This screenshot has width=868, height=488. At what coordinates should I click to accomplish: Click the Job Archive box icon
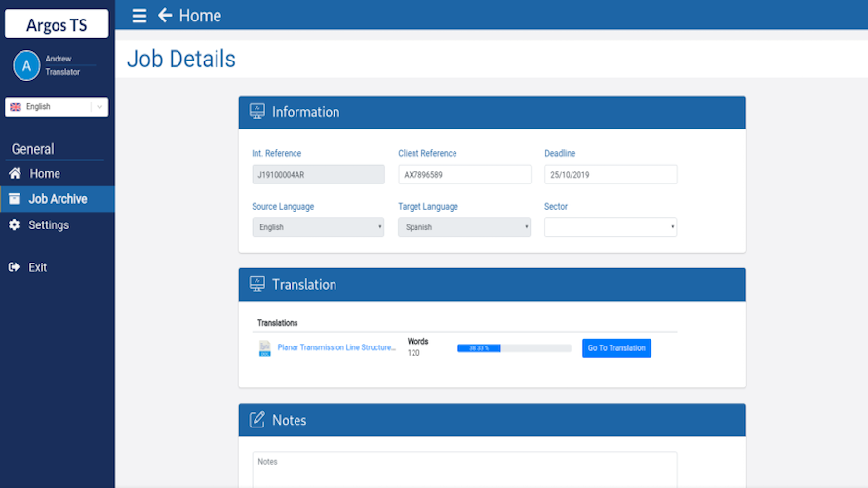pyautogui.click(x=14, y=199)
